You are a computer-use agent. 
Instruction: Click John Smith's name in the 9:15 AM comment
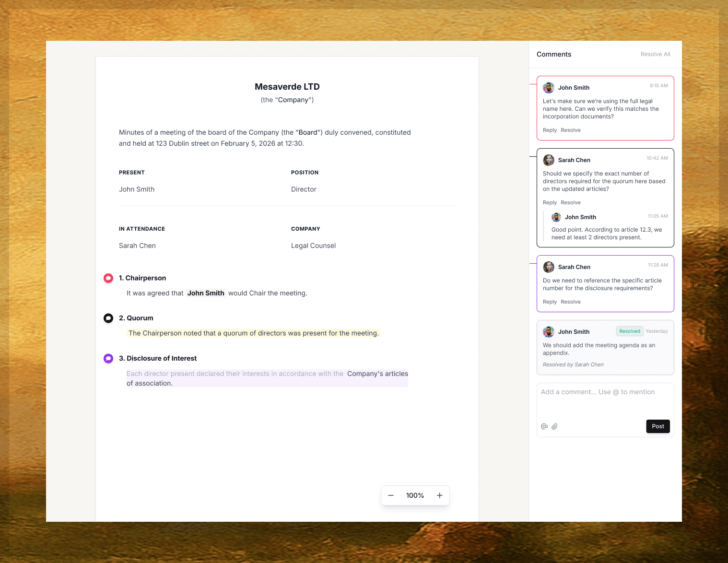[x=574, y=88]
